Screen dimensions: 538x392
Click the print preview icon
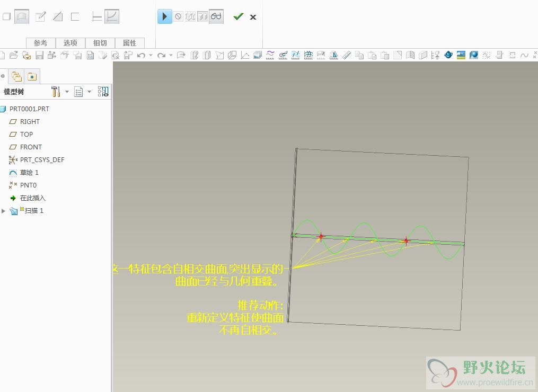coord(116,55)
